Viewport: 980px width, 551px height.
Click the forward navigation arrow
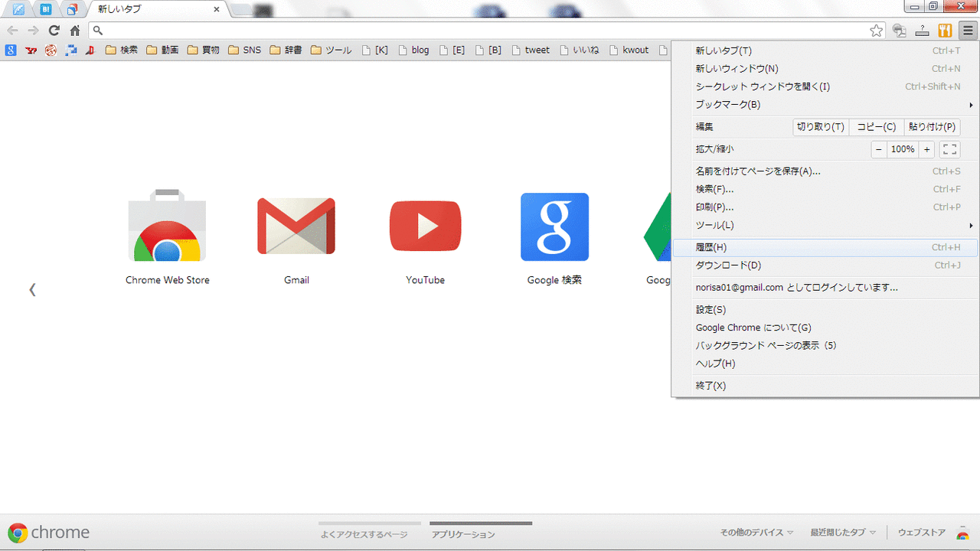pyautogui.click(x=33, y=31)
